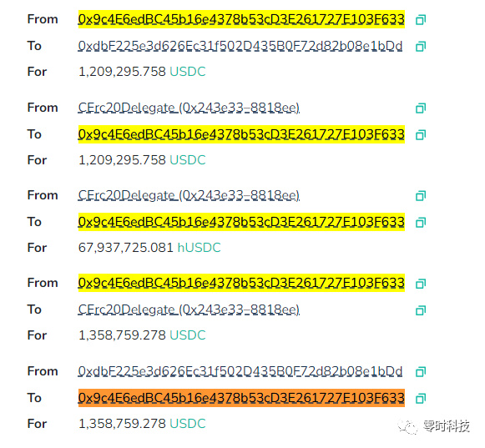The width and height of the screenshot is (485, 448).
Task: Open CErc20Delegate link in fourth transfer's To
Action: tap(189, 310)
